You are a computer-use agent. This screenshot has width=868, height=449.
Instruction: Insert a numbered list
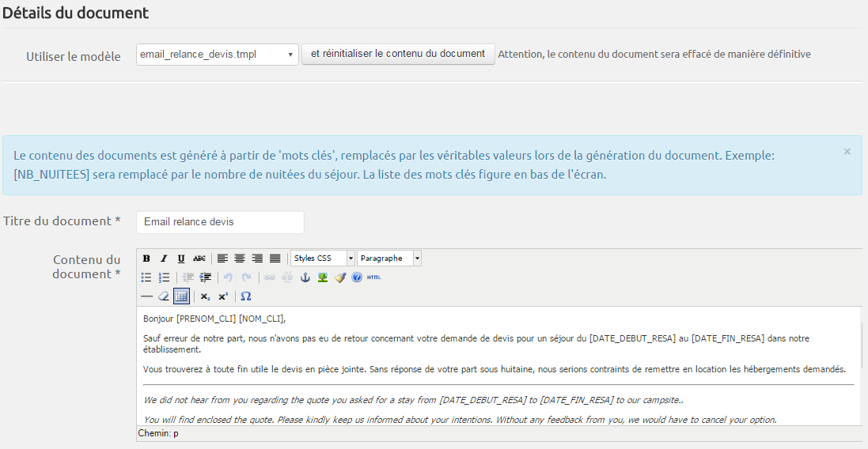(x=165, y=277)
